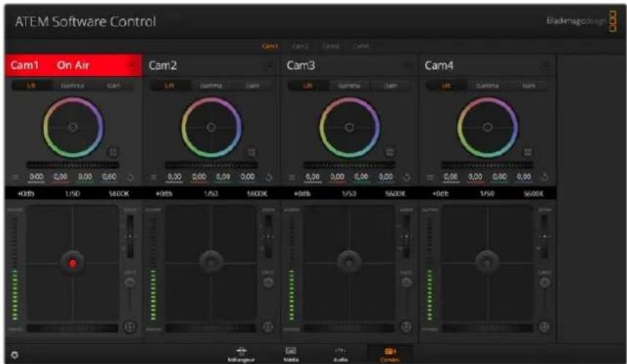Select Gamma for Cam3

pyautogui.click(x=349, y=86)
